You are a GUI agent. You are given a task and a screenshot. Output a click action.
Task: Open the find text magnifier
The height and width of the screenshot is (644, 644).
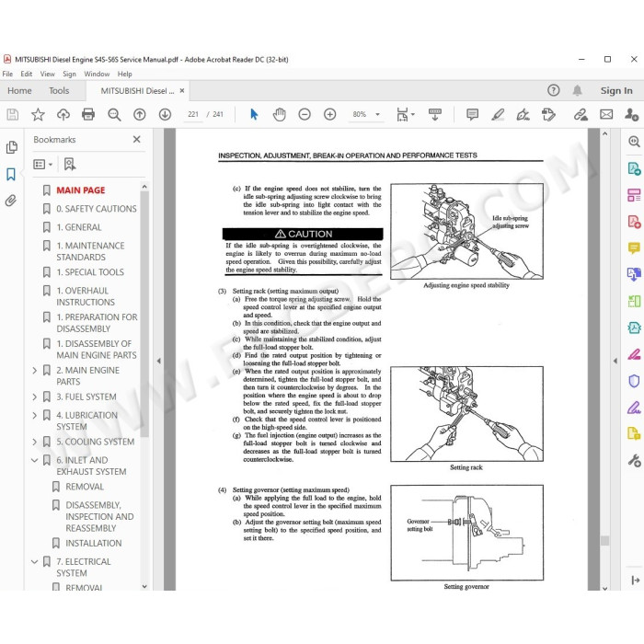[x=114, y=115]
